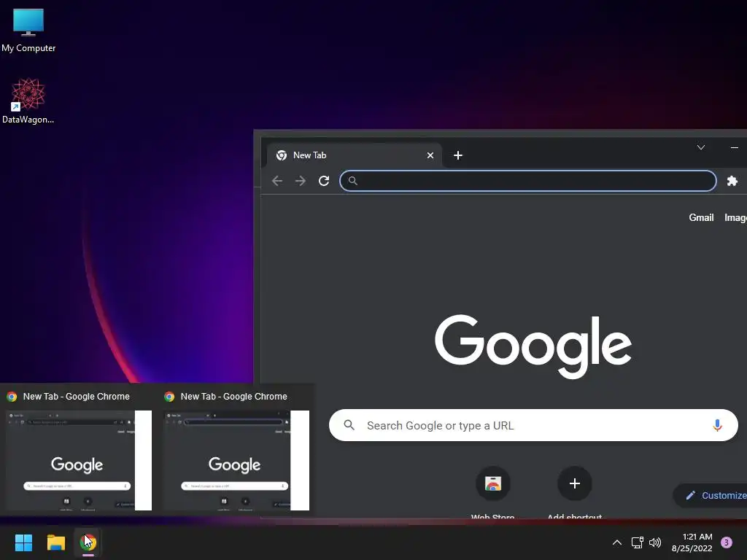
Task: Click the Search Google or type URL box
Action: tap(533, 425)
